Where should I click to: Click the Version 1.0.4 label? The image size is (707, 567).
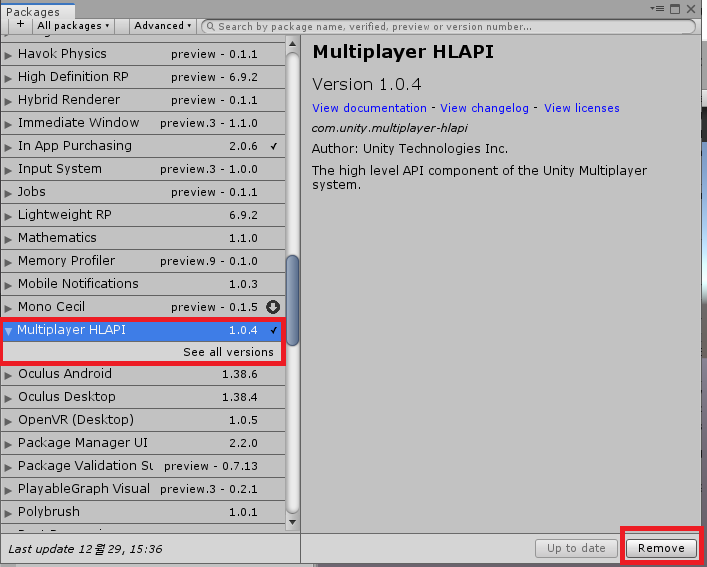[x=367, y=84]
